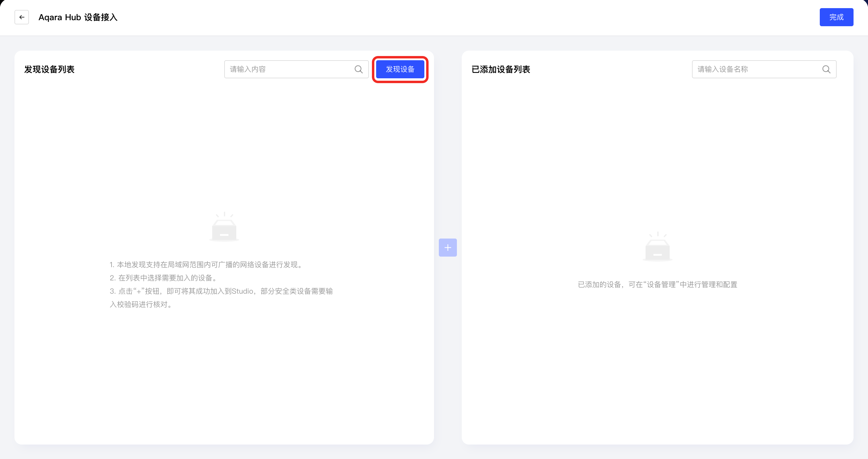Focus the 请输入内容 search field

point(297,69)
